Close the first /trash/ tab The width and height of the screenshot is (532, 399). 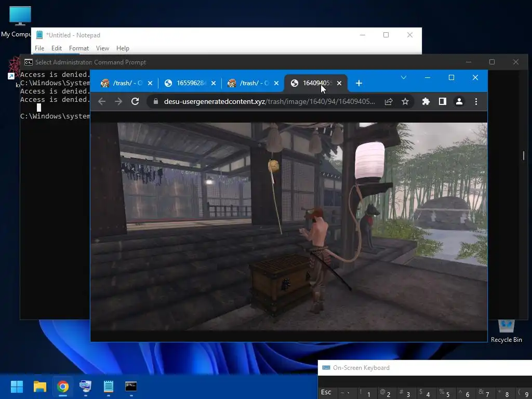150,83
